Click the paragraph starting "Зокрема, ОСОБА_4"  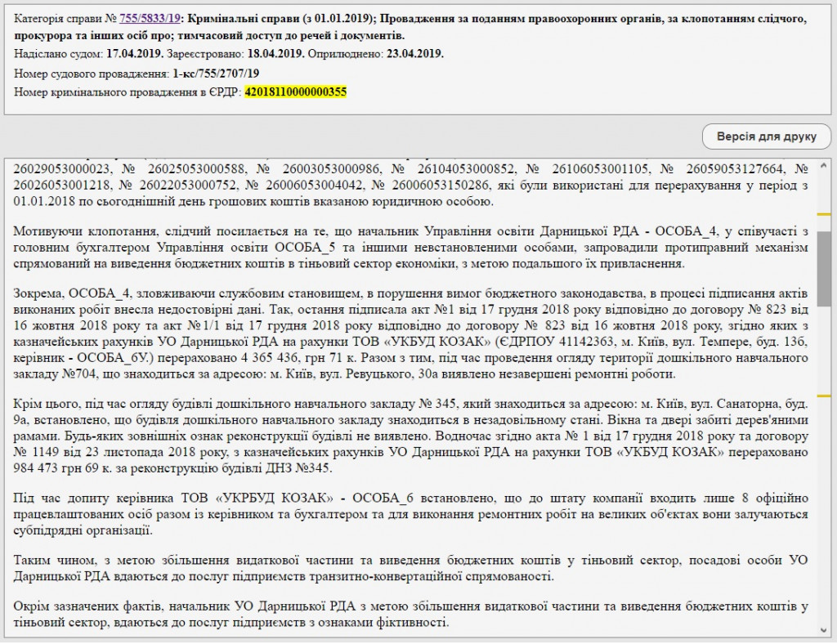tap(410, 333)
